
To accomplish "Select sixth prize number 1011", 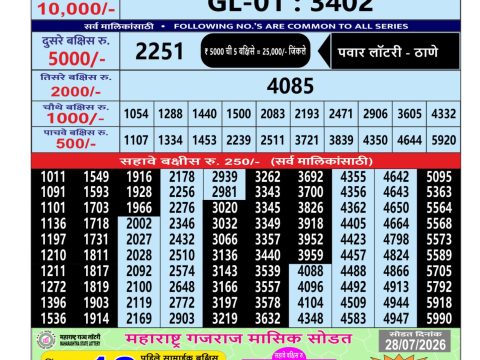I will 53,177.
